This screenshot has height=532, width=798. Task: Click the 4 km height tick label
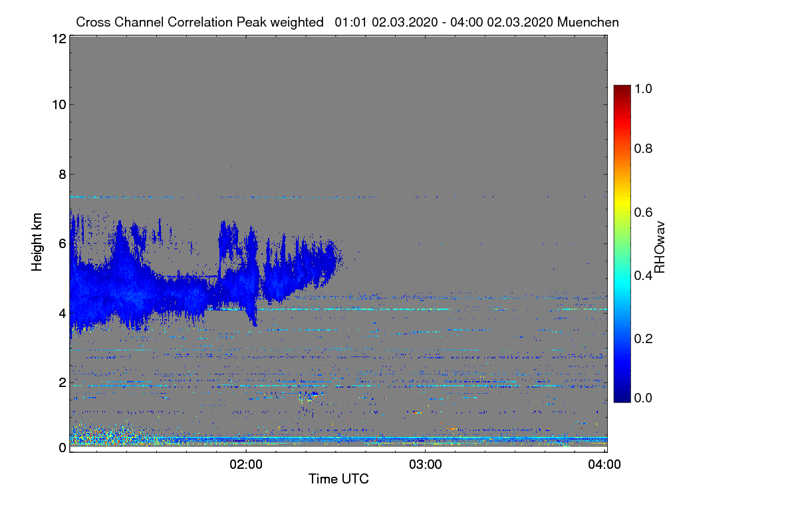point(61,313)
